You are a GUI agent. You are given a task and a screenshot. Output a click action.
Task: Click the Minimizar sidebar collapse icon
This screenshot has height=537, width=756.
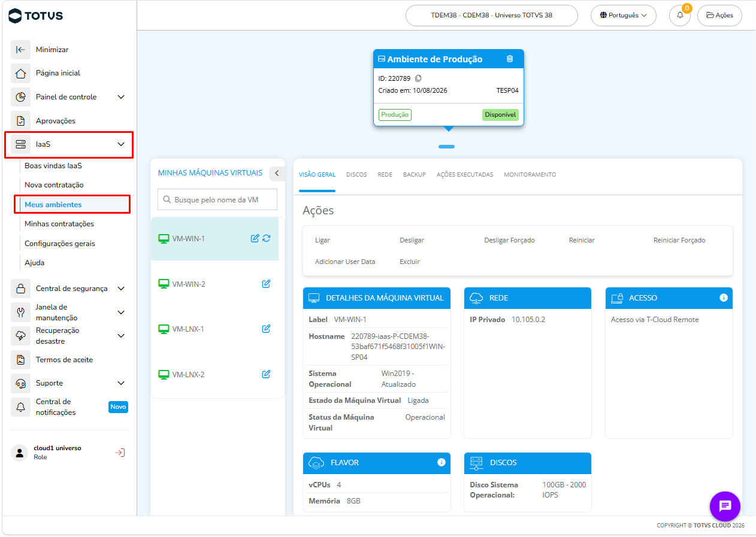coord(20,50)
